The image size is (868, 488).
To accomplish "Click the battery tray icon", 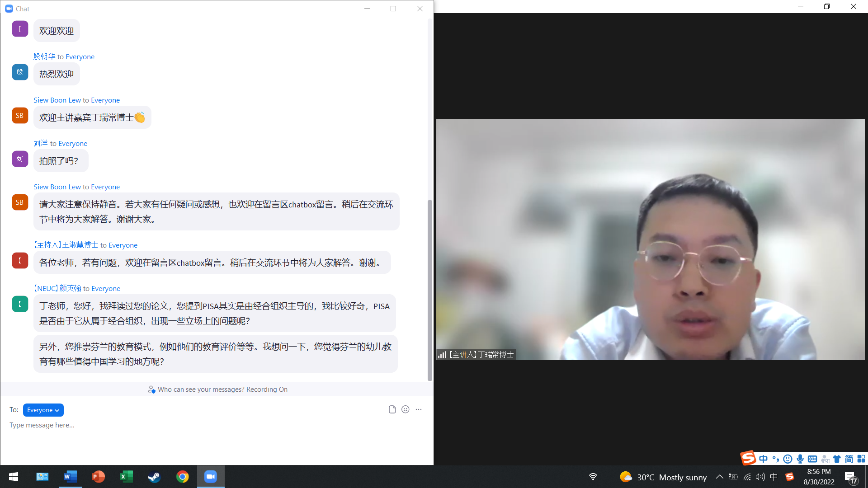I will pyautogui.click(x=733, y=477).
